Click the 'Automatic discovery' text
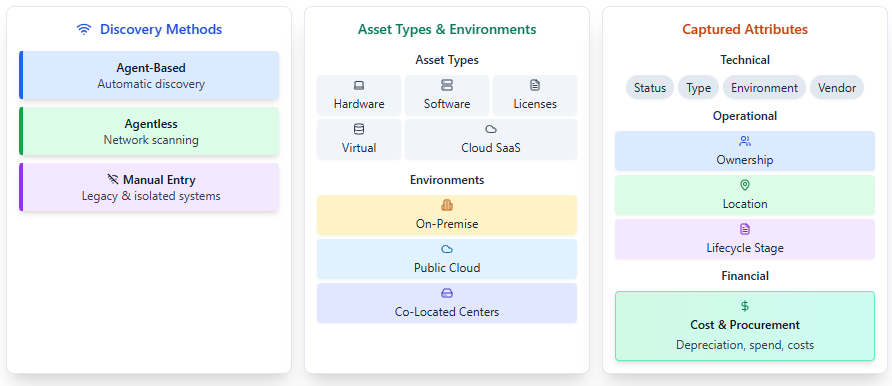 [x=151, y=84]
